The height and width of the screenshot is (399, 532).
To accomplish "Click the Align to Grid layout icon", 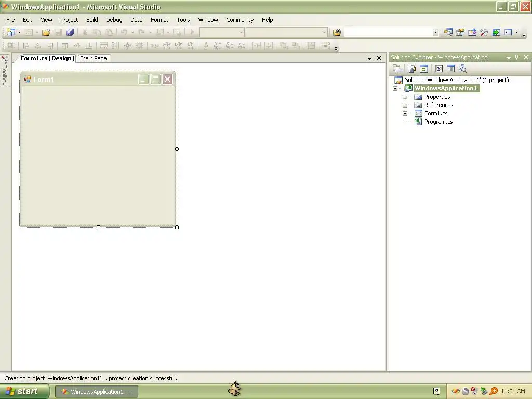I will point(10,46).
